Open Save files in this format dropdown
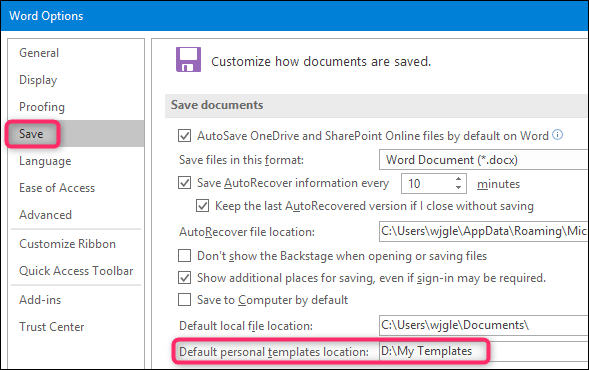Viewport: 589px width, 370px height. pyautogui.click(x=484, y=160)
